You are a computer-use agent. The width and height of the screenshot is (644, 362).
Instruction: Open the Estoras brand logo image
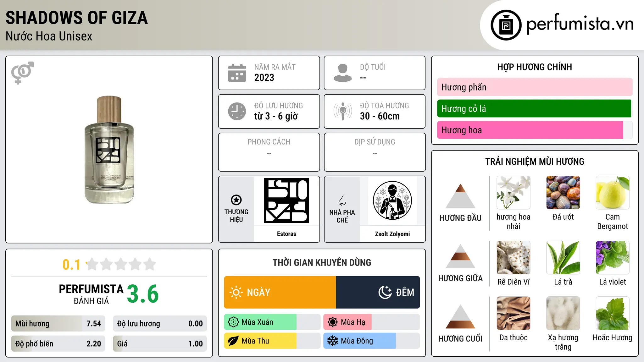click(x=286, y=200)
